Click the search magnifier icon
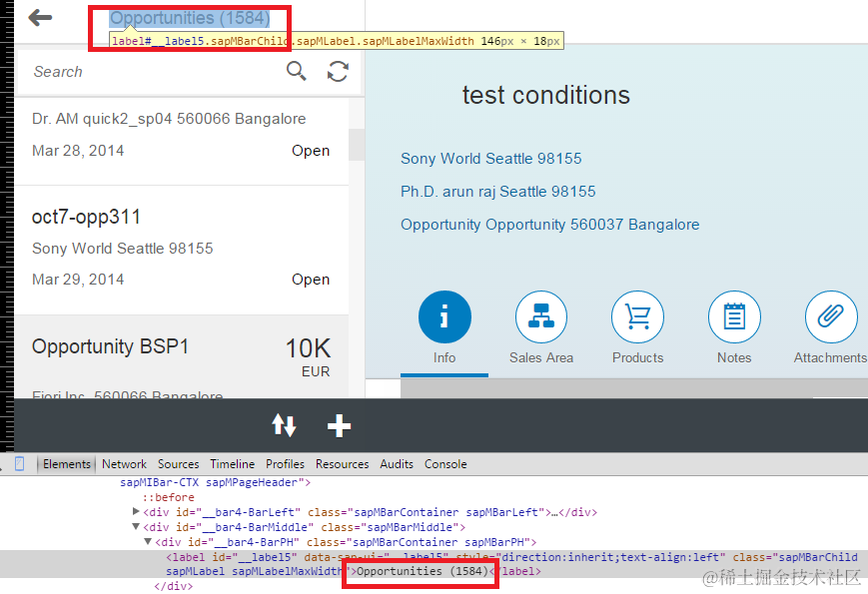Viewport: 868px width, 594px height. (297, 71)
